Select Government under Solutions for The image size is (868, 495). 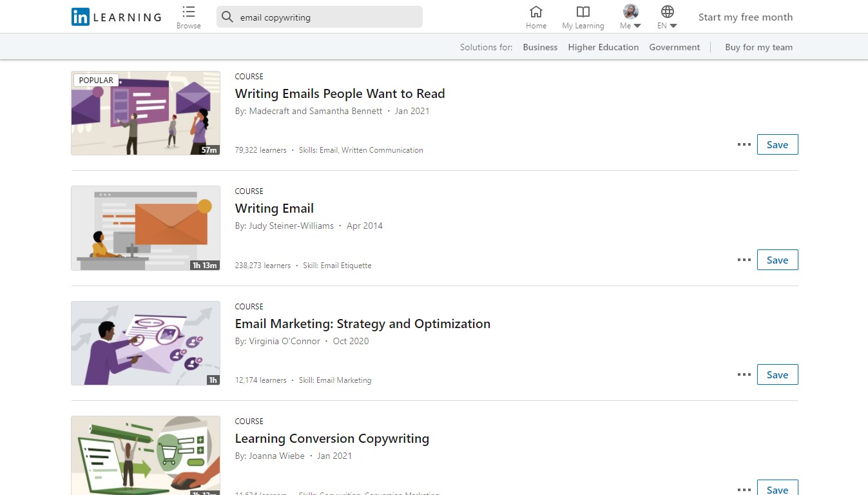click(x=674, y=46)
